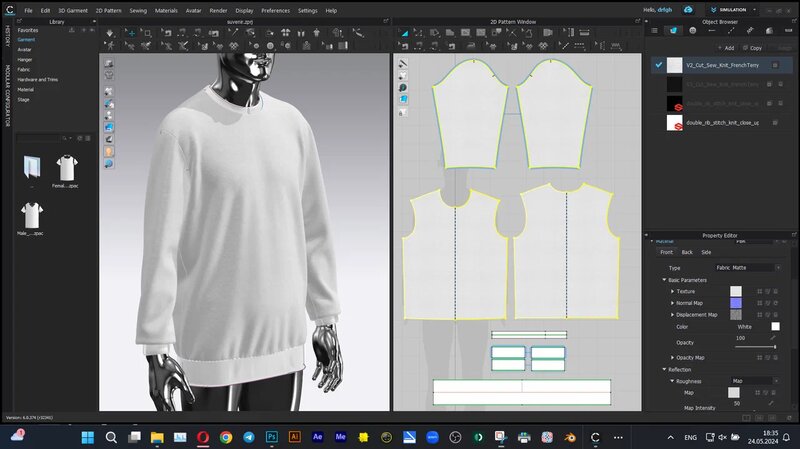Select the Edit Sewing tool in 2D toolbar

(404, 46)
